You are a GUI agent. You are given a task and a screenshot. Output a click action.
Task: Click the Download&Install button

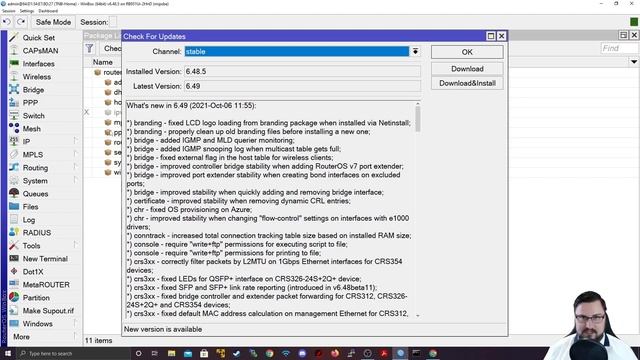tap(467, 83)
